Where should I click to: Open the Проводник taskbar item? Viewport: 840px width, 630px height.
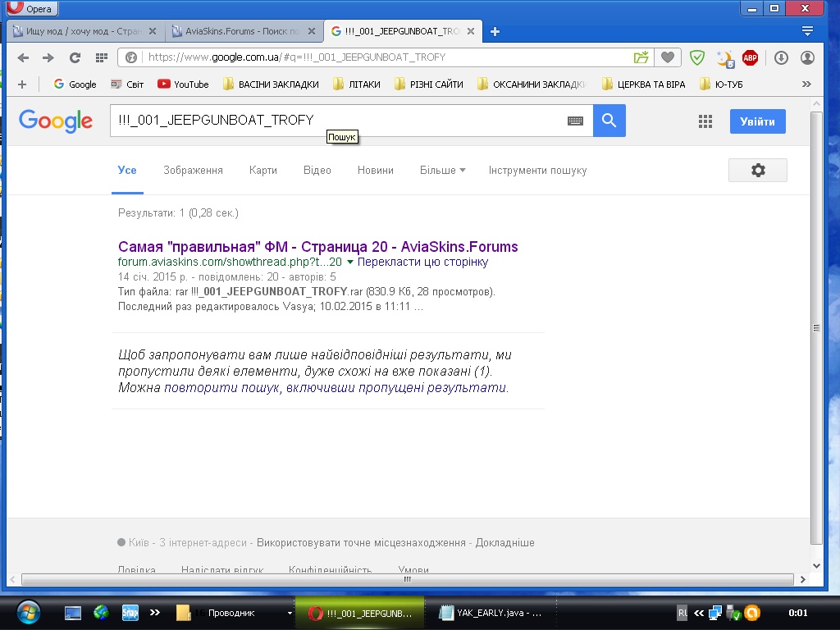point(233,613)
